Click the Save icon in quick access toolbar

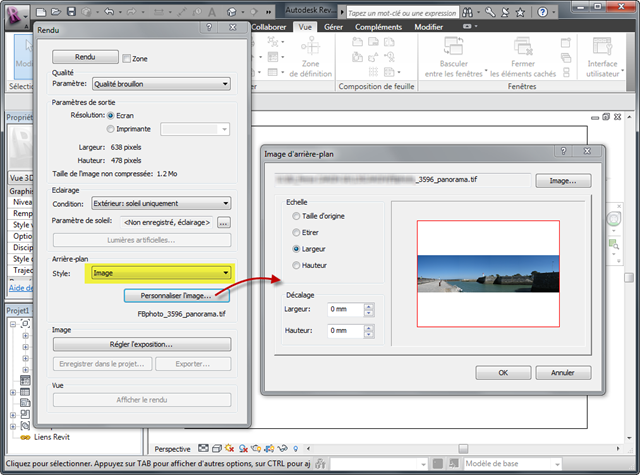pyautogui.click(x=71, y=11)
